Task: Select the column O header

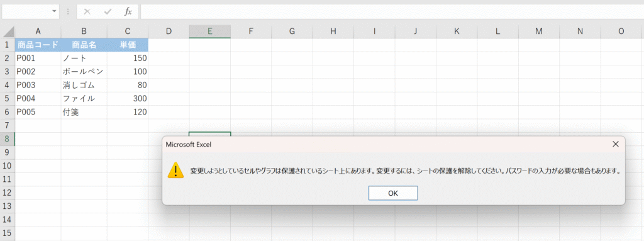Action: [x=621, y=31]
